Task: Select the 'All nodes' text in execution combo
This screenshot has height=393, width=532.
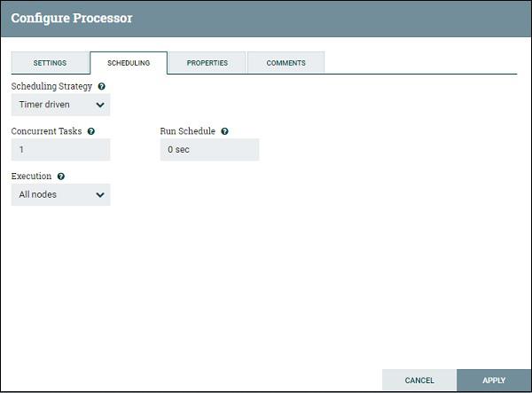Action: (x=37, y=194)
